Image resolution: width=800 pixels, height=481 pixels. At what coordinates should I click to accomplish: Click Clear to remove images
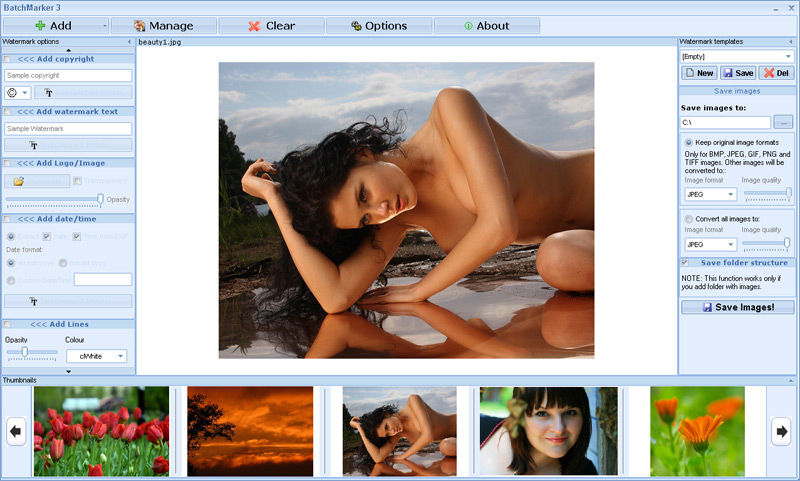(271, 26)
